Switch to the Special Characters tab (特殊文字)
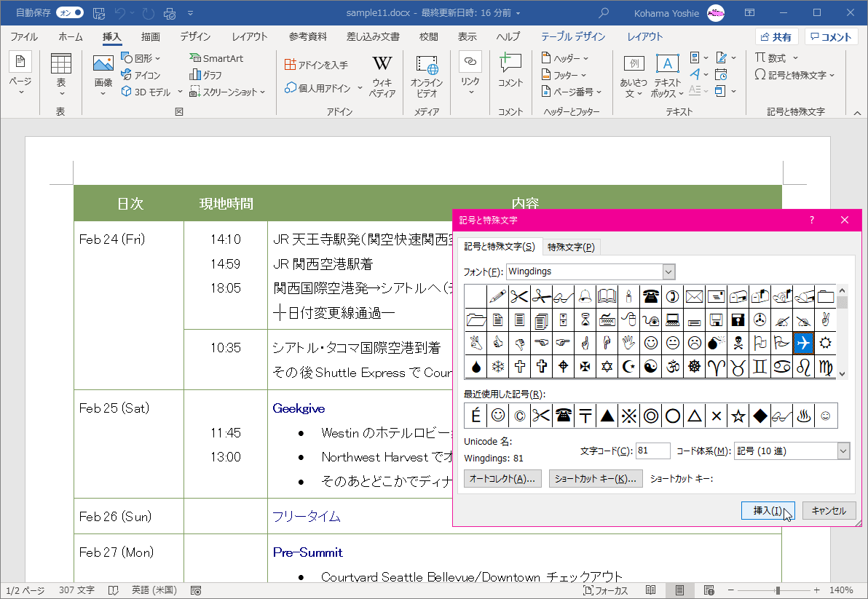Screen dimensions: 868x599 [x=571, y=247]
